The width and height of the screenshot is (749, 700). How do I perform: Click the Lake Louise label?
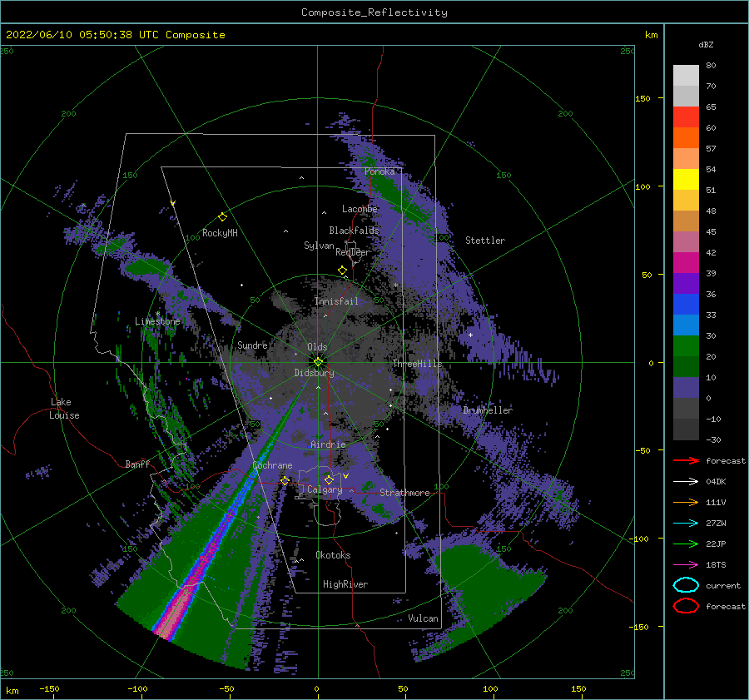coord(64,409)
